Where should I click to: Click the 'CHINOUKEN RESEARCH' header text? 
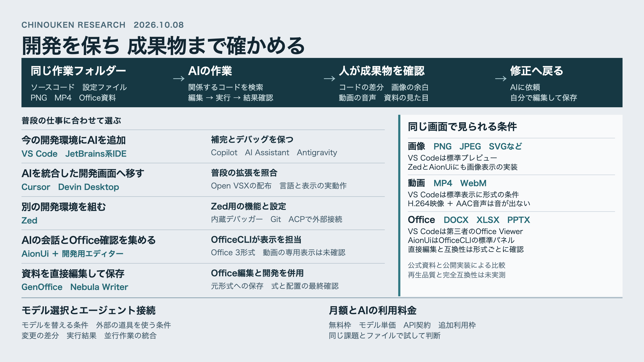[73, 25]
